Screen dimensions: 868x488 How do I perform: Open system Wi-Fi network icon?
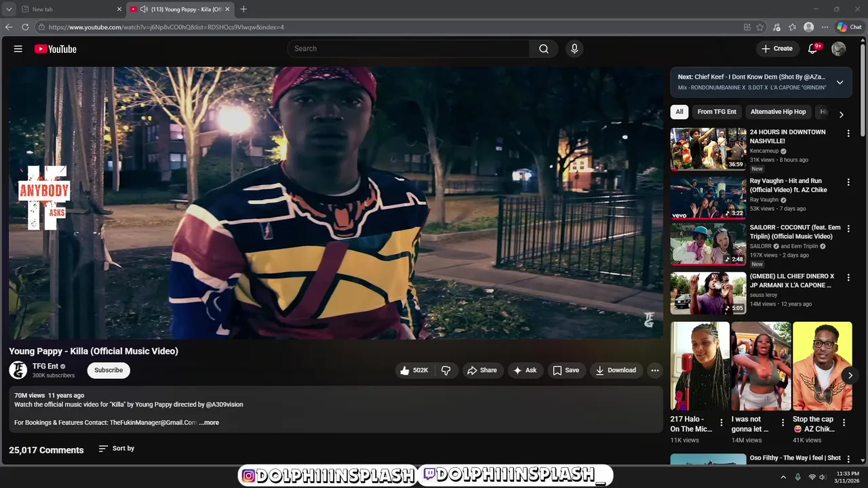tap(812, 477)
